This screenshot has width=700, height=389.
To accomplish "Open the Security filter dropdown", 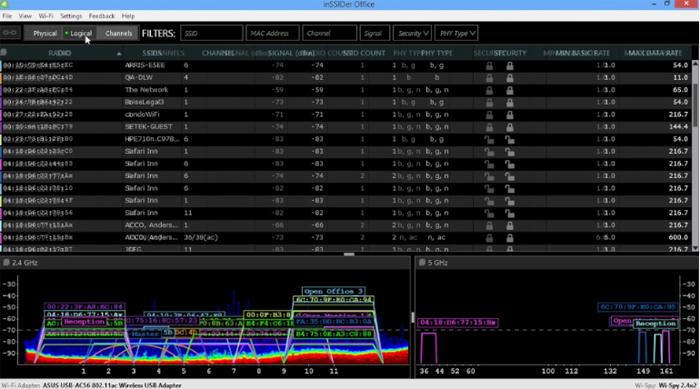I will (412, 33).
